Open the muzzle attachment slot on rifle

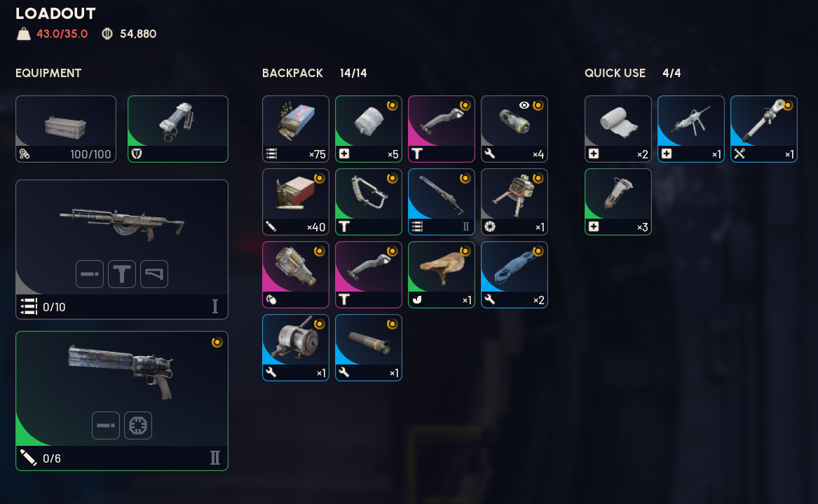tap(89, 274)
